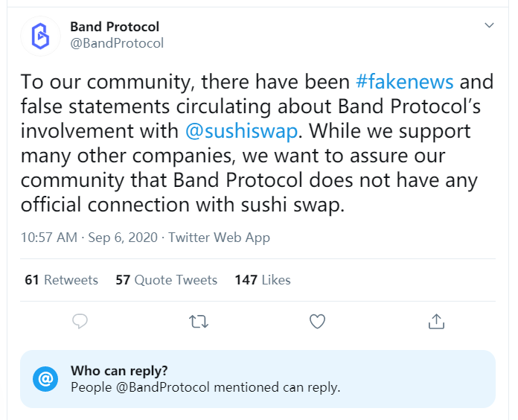Open the @BandProtocol handle under name
518x420 pixels.
(x=117, y=43)
